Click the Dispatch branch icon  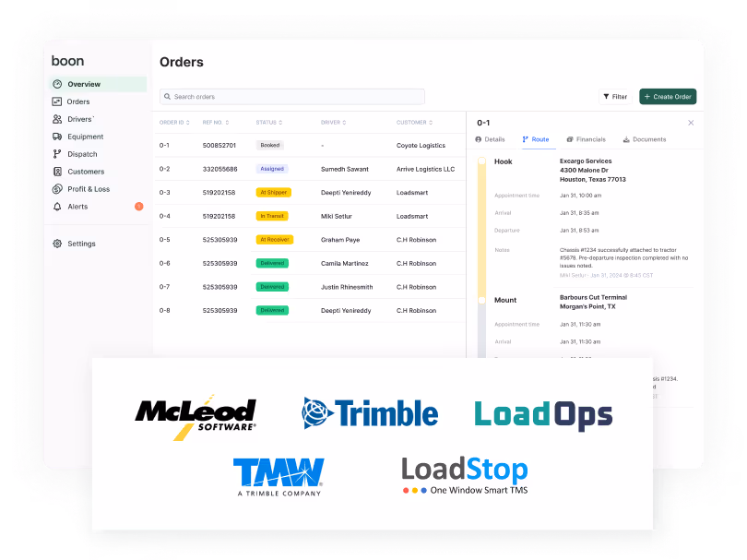57,154
